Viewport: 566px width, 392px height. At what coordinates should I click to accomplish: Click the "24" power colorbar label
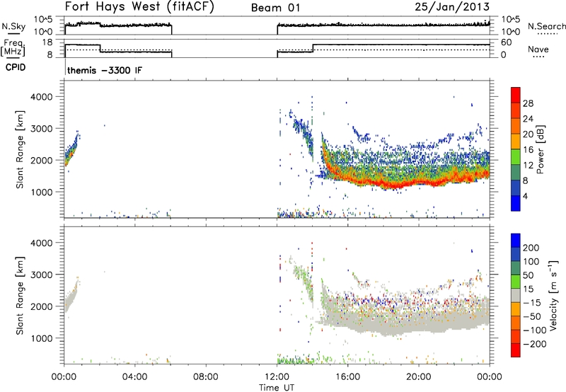528,119
